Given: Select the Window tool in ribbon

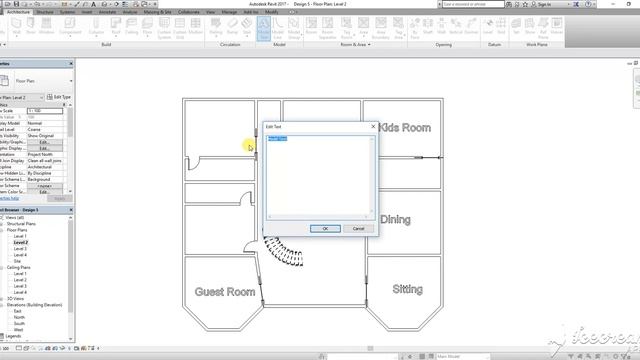Looking at the screenshot, I should tap(47, 27).
